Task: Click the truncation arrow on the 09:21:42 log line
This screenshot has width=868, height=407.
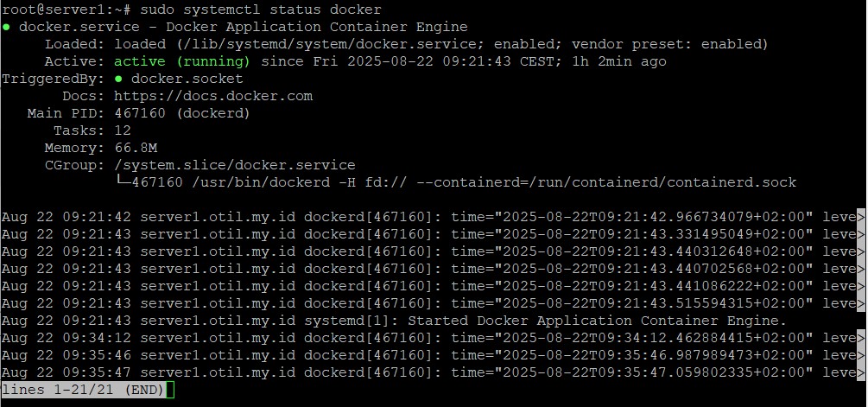Action: pyautogui.click(x=859, y=217)
